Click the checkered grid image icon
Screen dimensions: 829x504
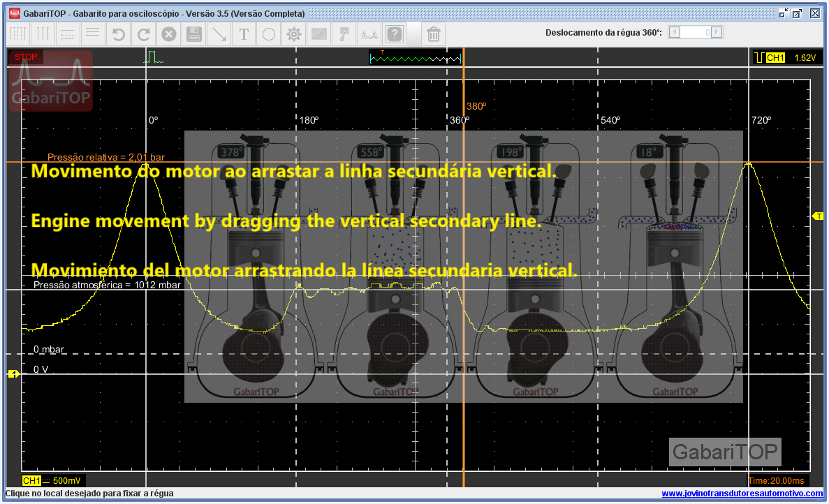(x=318, y=34)
